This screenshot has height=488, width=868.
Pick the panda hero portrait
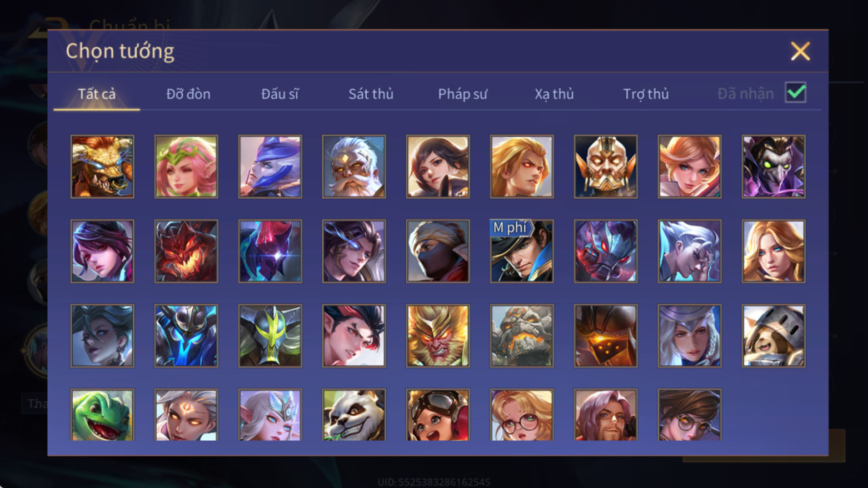[354, 415]
